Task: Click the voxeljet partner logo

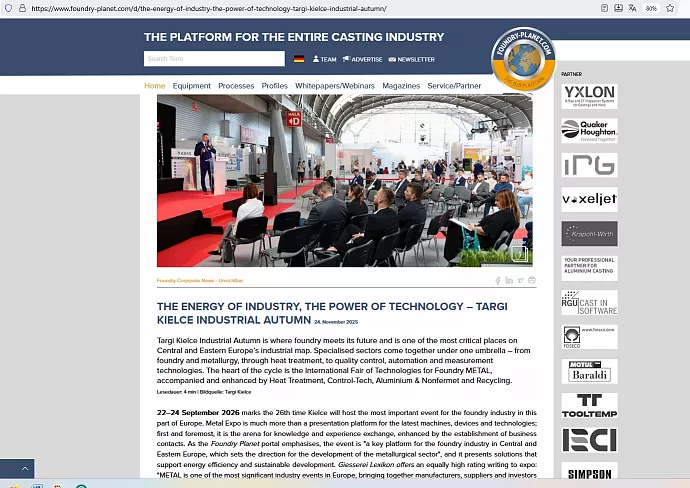Action: click(589, 199)
